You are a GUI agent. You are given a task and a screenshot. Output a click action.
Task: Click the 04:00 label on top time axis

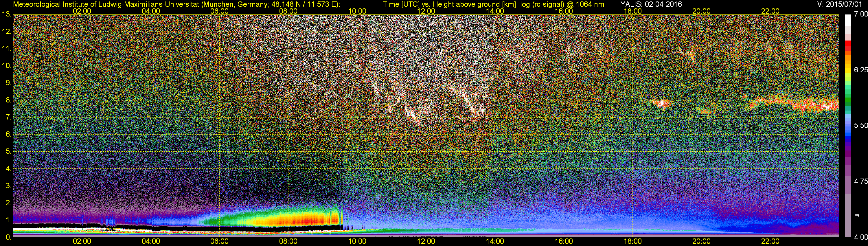click(x=151, y=11)
